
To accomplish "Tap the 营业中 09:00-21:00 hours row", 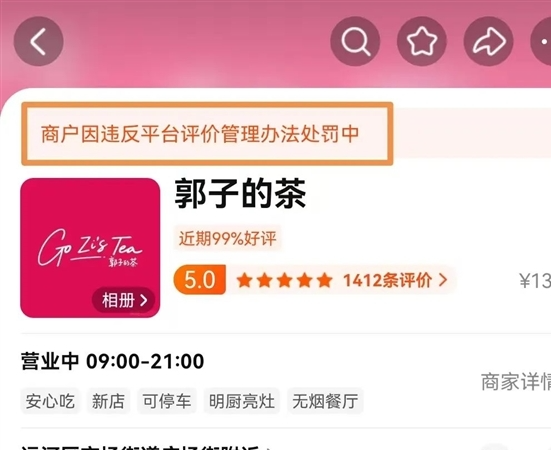I will pos(112,361).
